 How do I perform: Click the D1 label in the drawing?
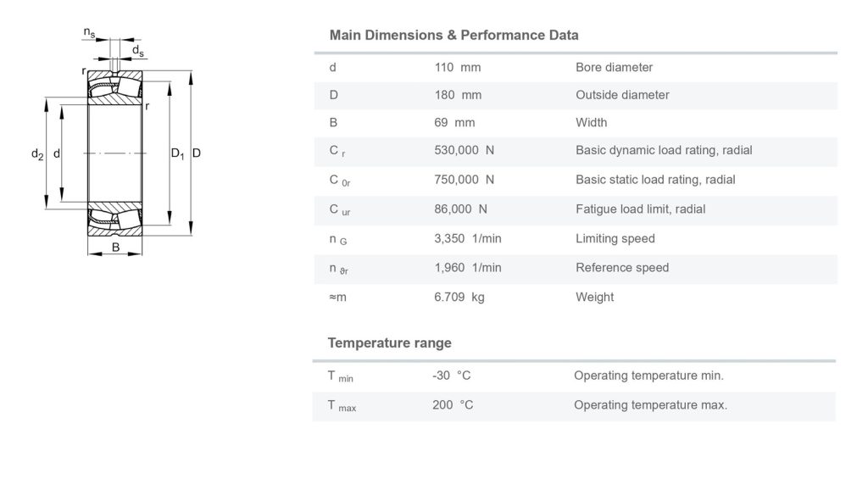click(177, 153)
